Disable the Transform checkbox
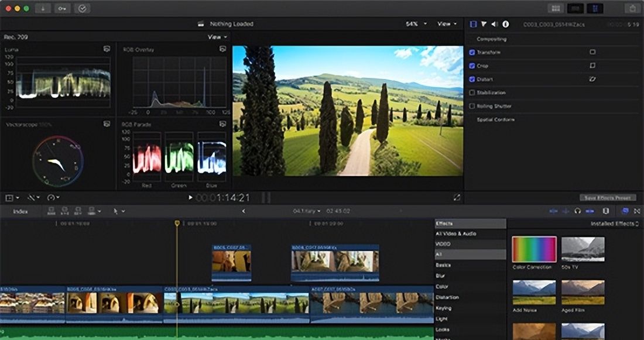 472,52
